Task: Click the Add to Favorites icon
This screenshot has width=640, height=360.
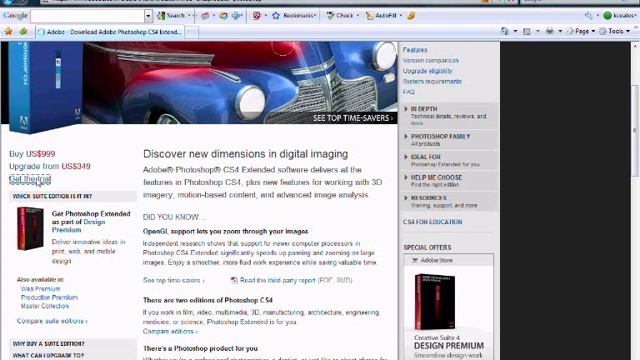Action: click(x=23, y=31)
